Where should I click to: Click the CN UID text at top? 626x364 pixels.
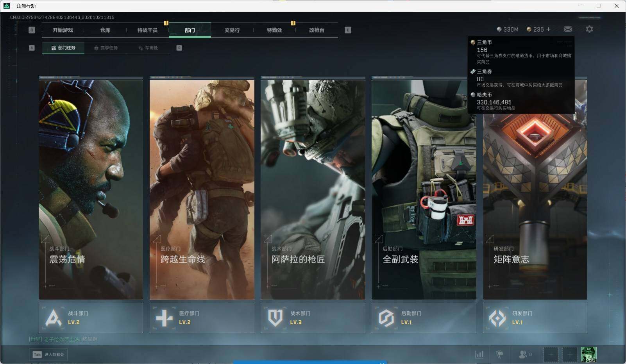(x=62, y=17)
